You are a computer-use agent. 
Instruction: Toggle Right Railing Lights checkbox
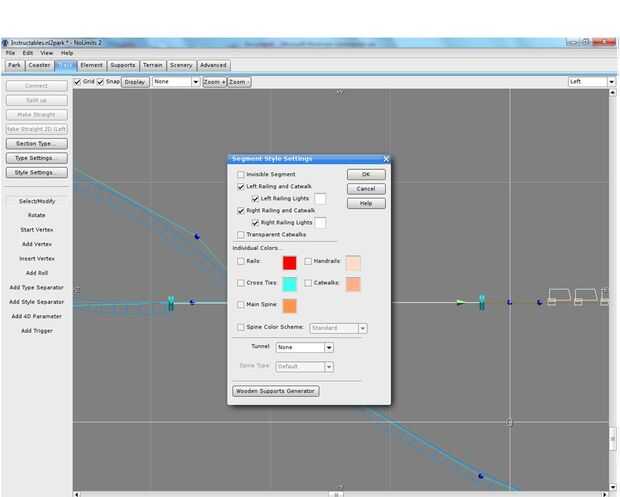pyautogui.click(x=255, y=223)
